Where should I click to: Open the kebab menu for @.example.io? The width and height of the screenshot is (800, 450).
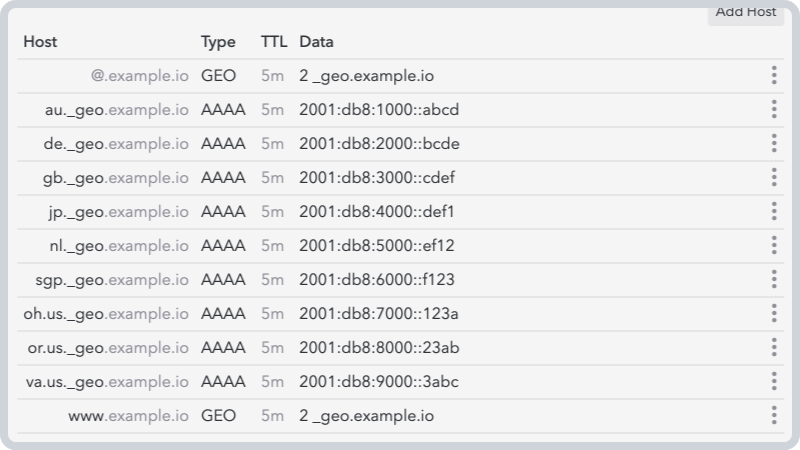tap(774, 76)
